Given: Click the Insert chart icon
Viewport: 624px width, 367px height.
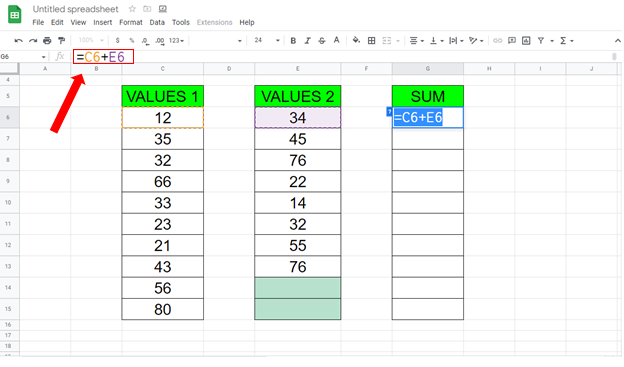Looking at the screenshot, I should (526, 41).
